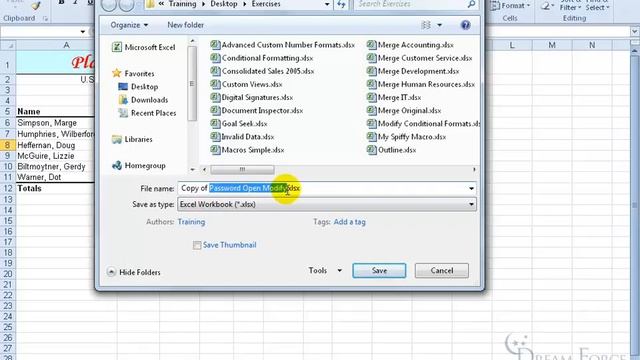Open Microsoft Excel in navigation pane
The image size is (640, 360).
[x=144, y=47]
